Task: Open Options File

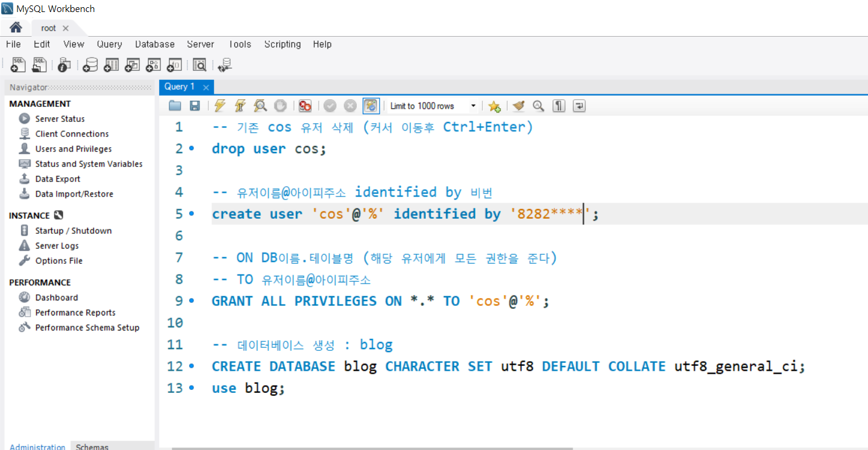Action: (x=59, y=261)
